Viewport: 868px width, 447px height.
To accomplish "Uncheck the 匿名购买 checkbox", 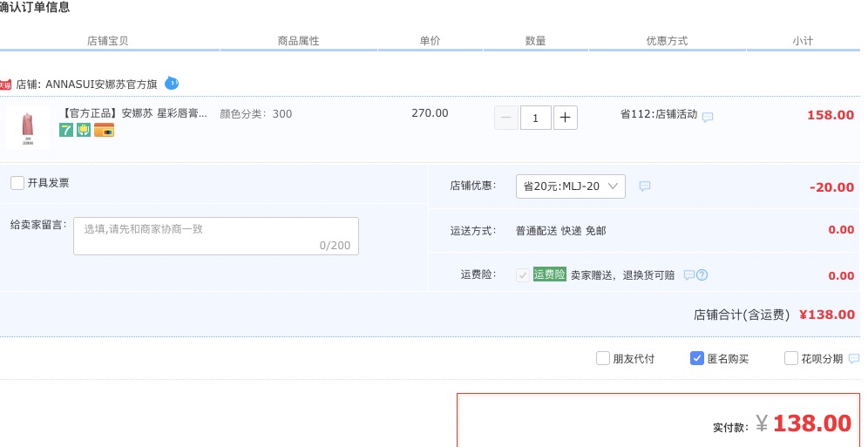I will tap(697, 358).
